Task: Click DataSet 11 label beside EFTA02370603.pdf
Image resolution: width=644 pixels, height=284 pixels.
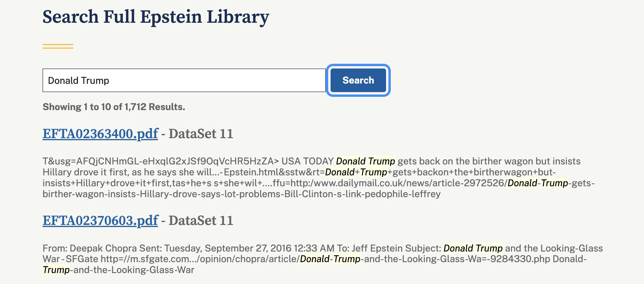Action: point(201,221)
